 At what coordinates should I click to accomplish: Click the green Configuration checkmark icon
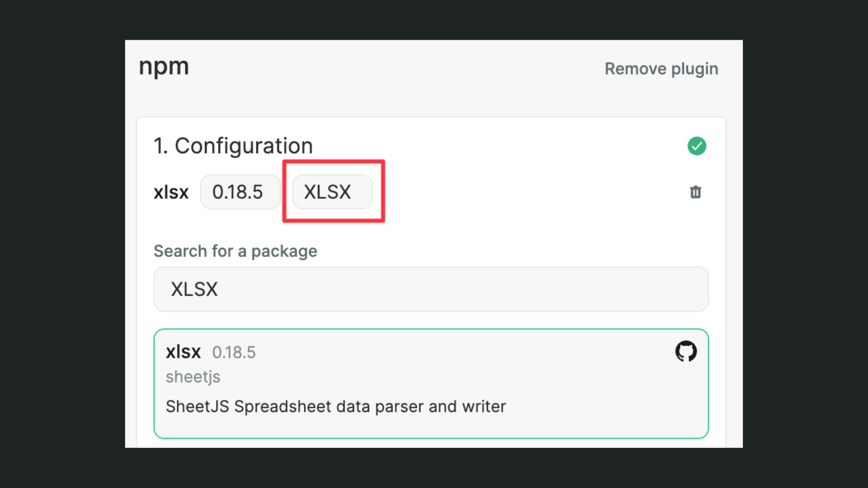[x=697, y=146]
